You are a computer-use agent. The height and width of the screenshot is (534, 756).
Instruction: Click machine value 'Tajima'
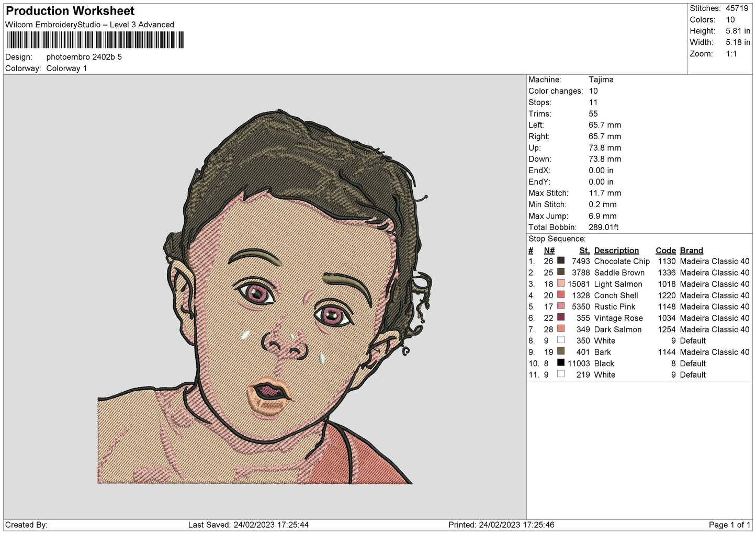coord(601,79)
